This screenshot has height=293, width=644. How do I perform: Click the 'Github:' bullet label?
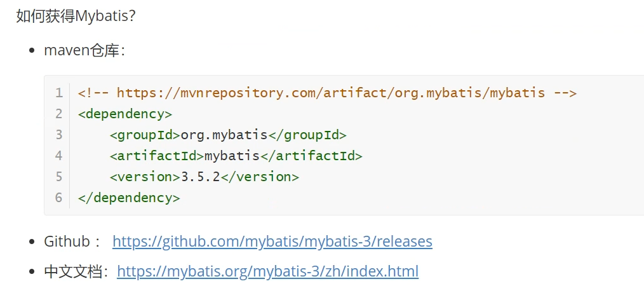72,242
